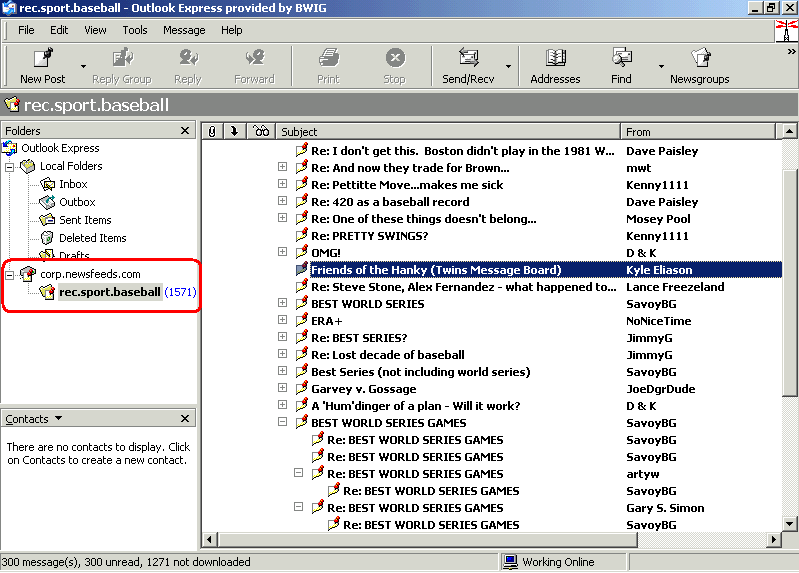Open the Find dropdown arrow

tap(661, 66)
